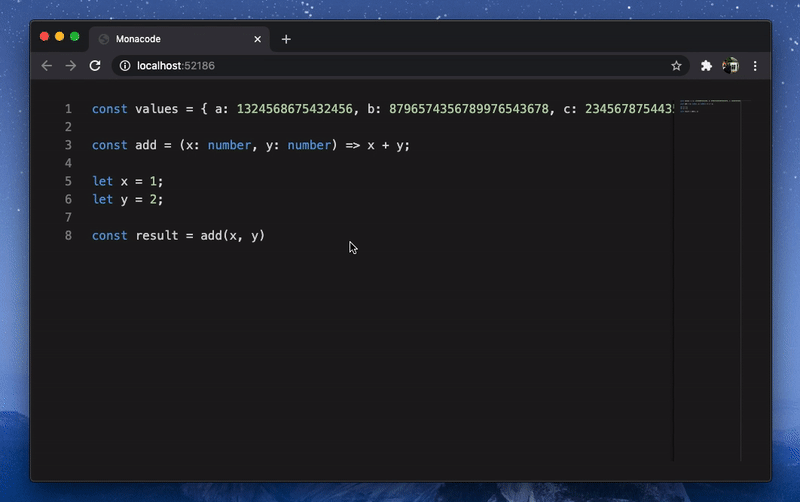Viewport: 800px width, 502px height.
Task: Open the Chrome three-dot menu
Action: point(755,66)
